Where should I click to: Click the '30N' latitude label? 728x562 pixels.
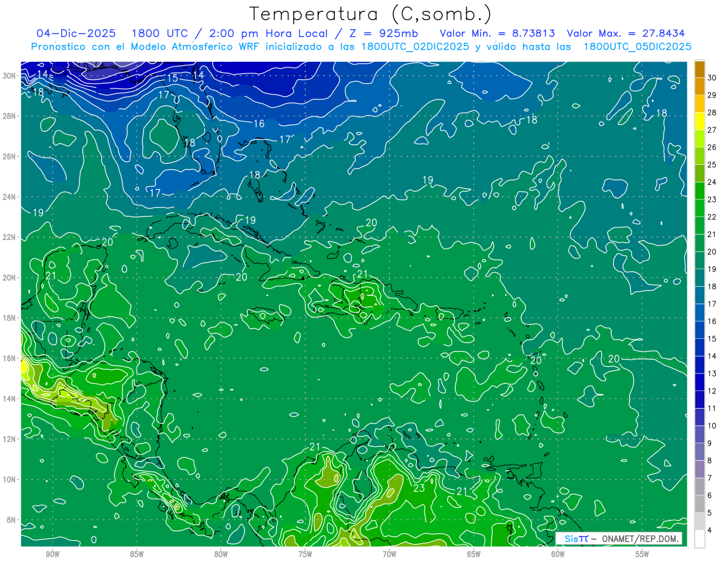[x=10, y=75]
